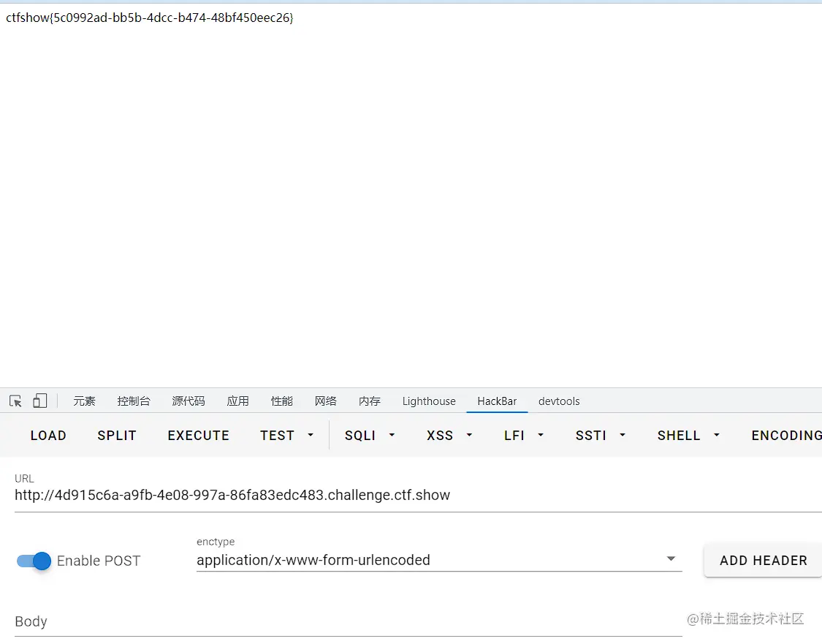Open the 控制台 devtools tab

(x=134, y=401)
